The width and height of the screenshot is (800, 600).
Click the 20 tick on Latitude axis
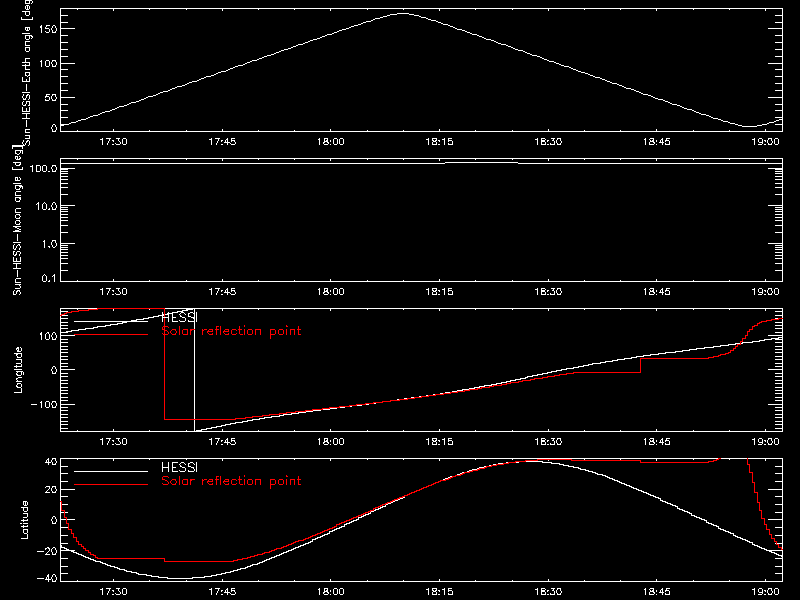click(52, 490)
